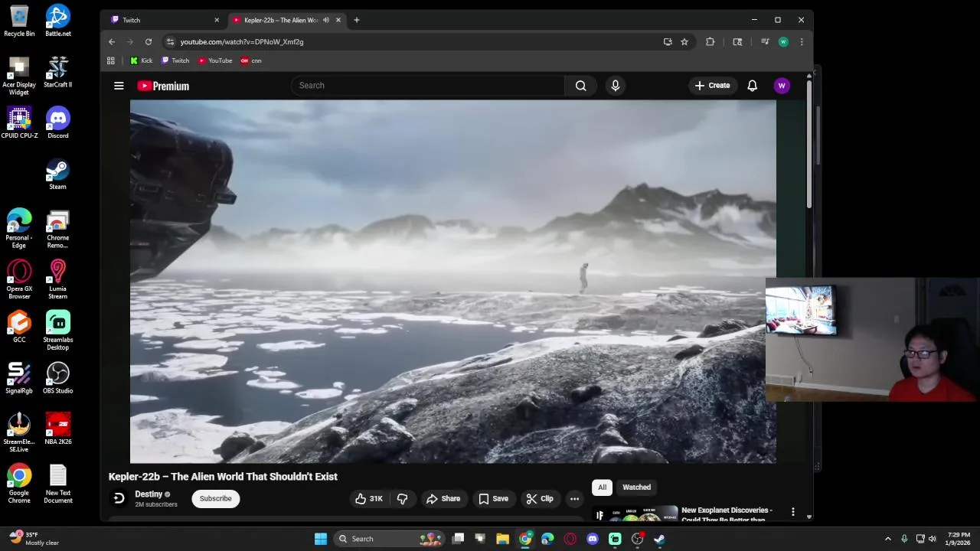Click the Create button on YouTube
The width and height of the screenshot is (980, 551).
(712, 86)
